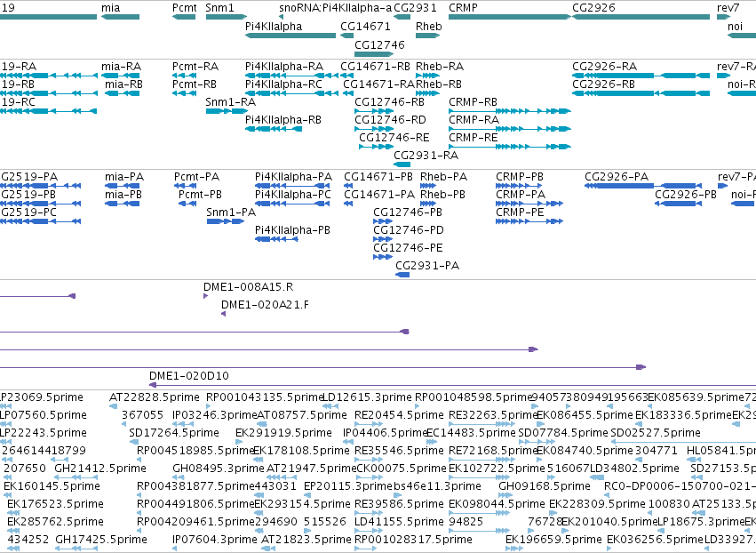
Task: Open transcript Pi4KIIalpha-RC
Action: click(291, 93)
